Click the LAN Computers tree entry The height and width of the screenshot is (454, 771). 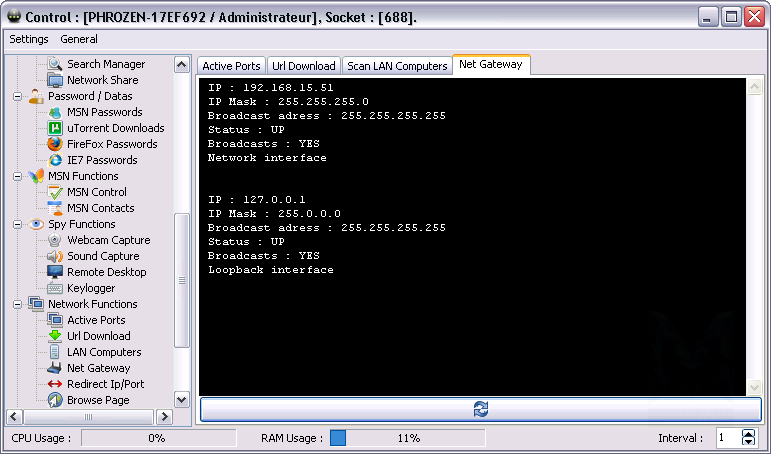(x=104, y=352)
